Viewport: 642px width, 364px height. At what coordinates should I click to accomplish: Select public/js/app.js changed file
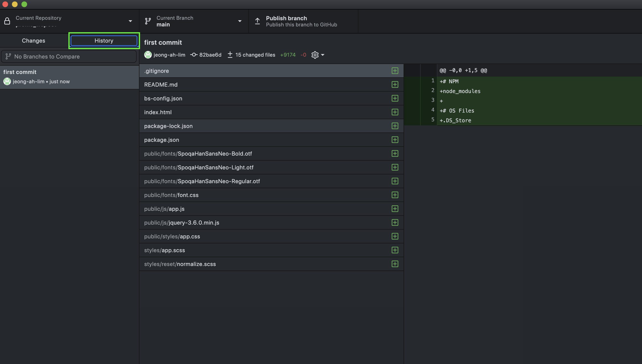coord(164,209)
